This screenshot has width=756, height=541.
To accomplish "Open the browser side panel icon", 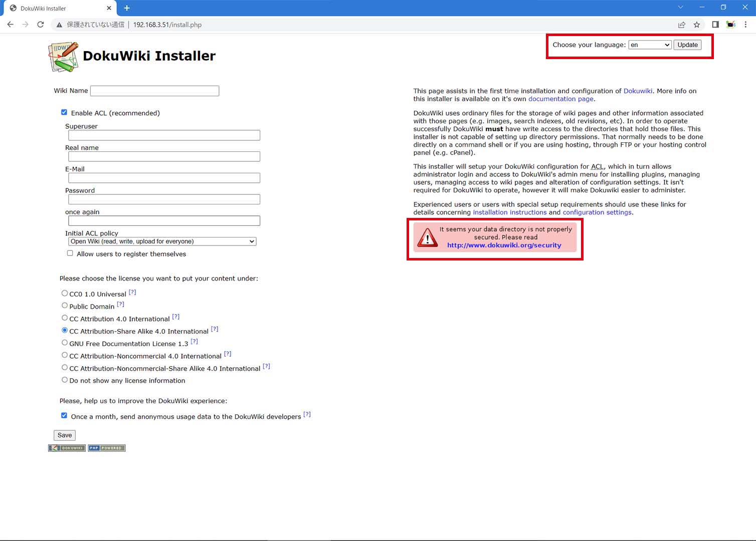I will pos(715,25).
